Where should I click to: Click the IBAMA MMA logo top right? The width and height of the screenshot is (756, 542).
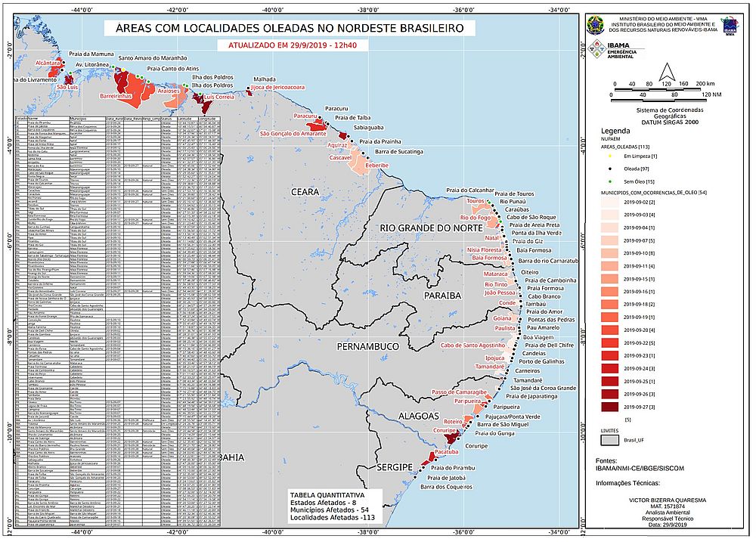tap(730, 24)
